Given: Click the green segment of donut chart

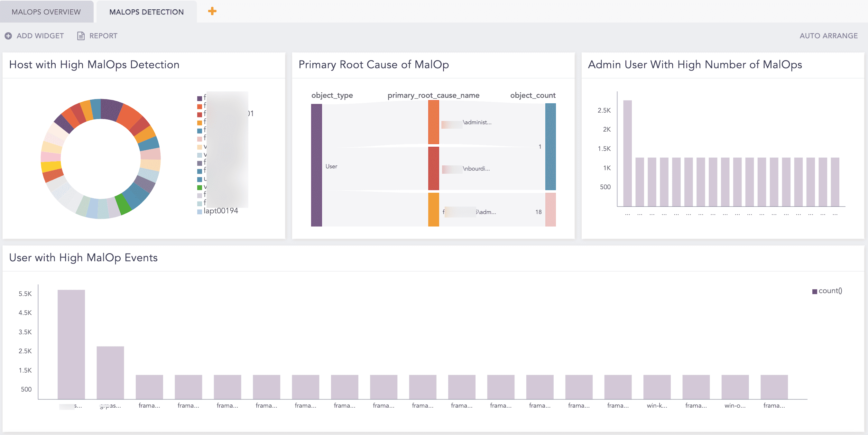Looking at the screenshot, I should pyautogui.click(x=123, y=204).
